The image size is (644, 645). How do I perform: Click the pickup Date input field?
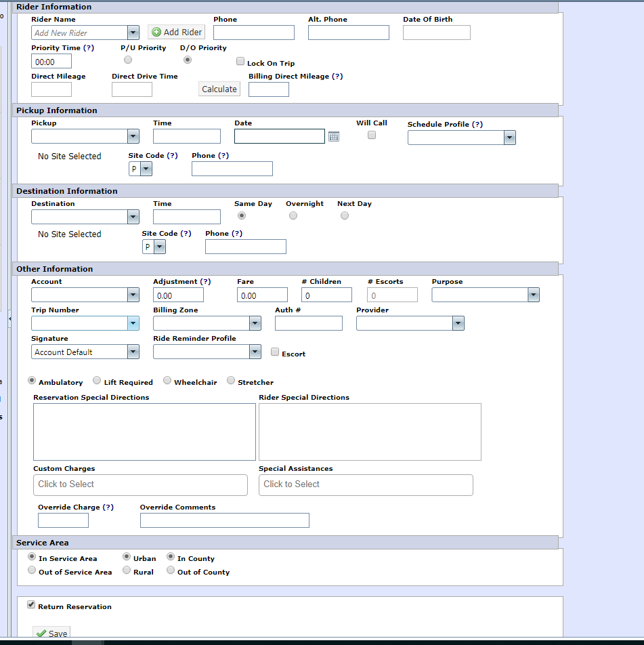click(280, 136)
